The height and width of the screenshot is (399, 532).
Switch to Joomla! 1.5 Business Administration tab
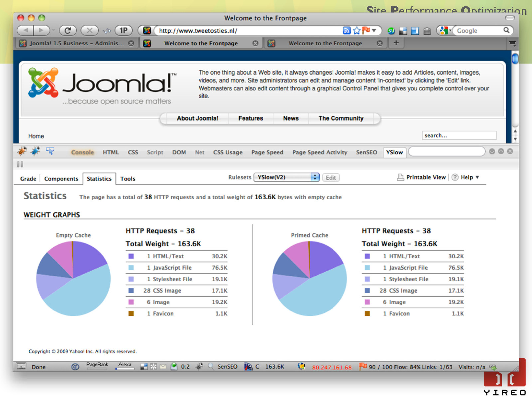[76, 43]
